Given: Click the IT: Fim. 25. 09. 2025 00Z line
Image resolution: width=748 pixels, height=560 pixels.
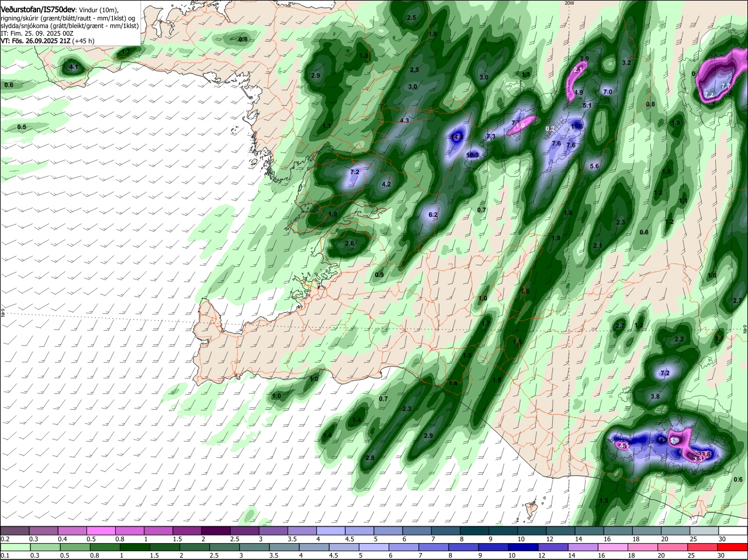Looking at the screenshot, I should (x=37, y=33).
